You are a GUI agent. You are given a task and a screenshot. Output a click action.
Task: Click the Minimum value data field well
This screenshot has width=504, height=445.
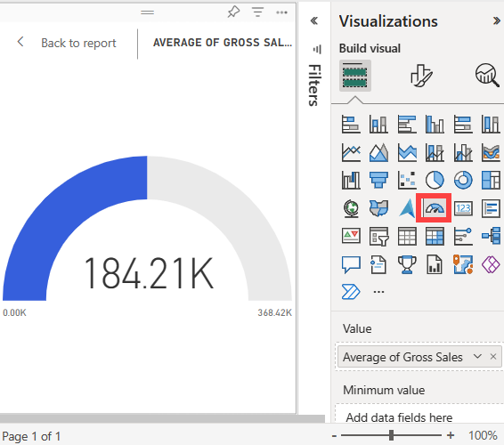coord(419,414)
